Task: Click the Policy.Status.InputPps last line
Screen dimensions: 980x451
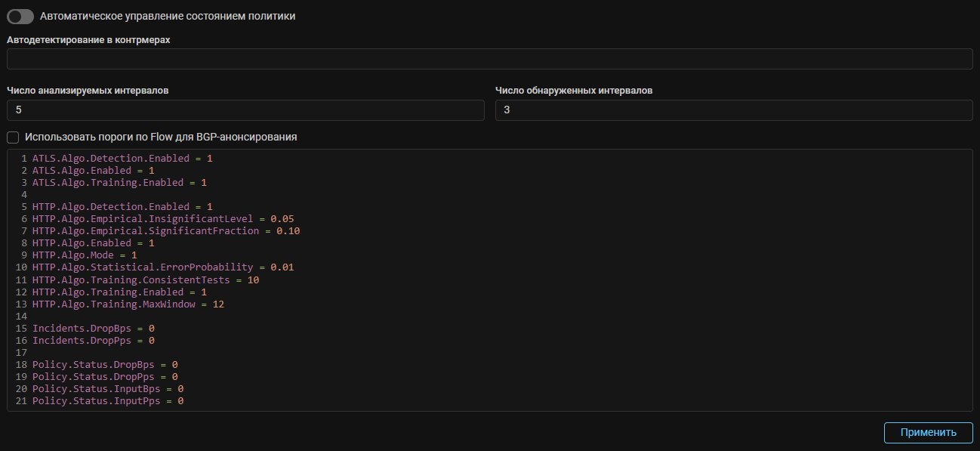Action: click(107, 401)
